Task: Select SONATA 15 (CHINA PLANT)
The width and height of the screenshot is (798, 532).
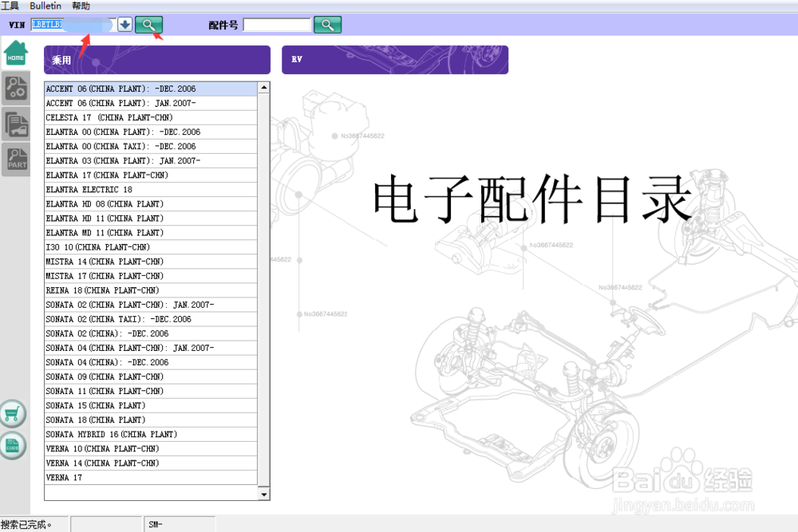Action: [x=151, y=406]
